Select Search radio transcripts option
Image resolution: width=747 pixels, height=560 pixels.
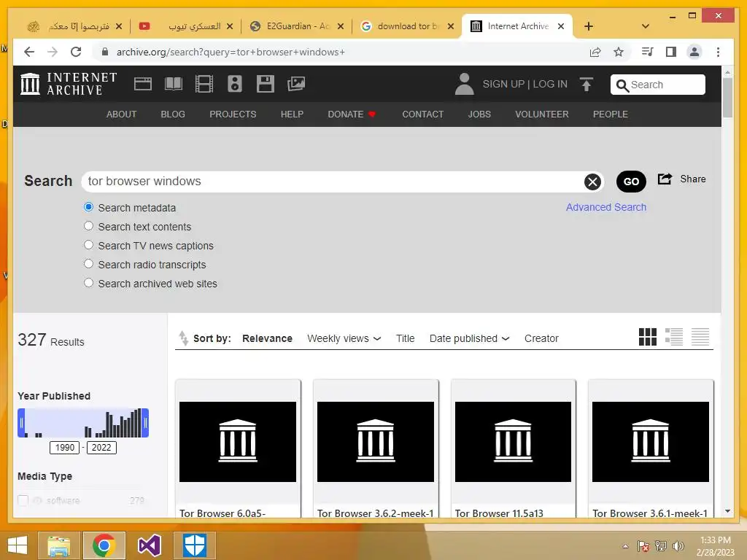coord(88,264)
